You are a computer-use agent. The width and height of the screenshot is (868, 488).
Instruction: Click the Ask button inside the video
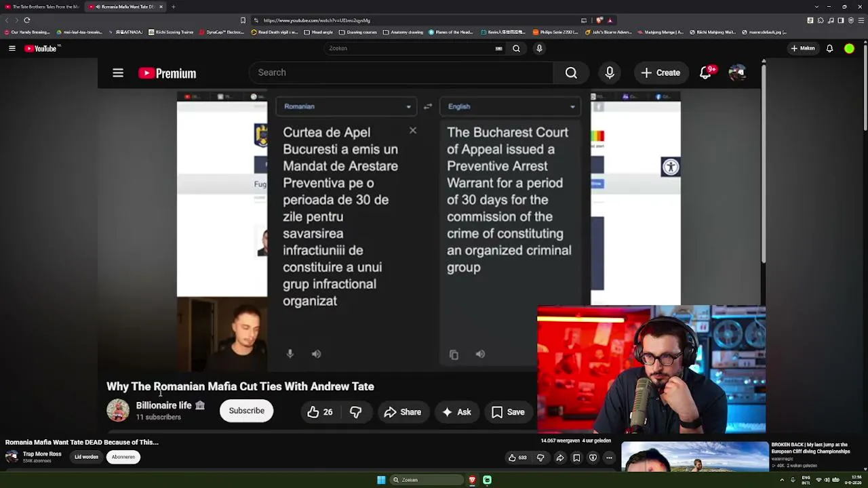(x=457, y=412)
